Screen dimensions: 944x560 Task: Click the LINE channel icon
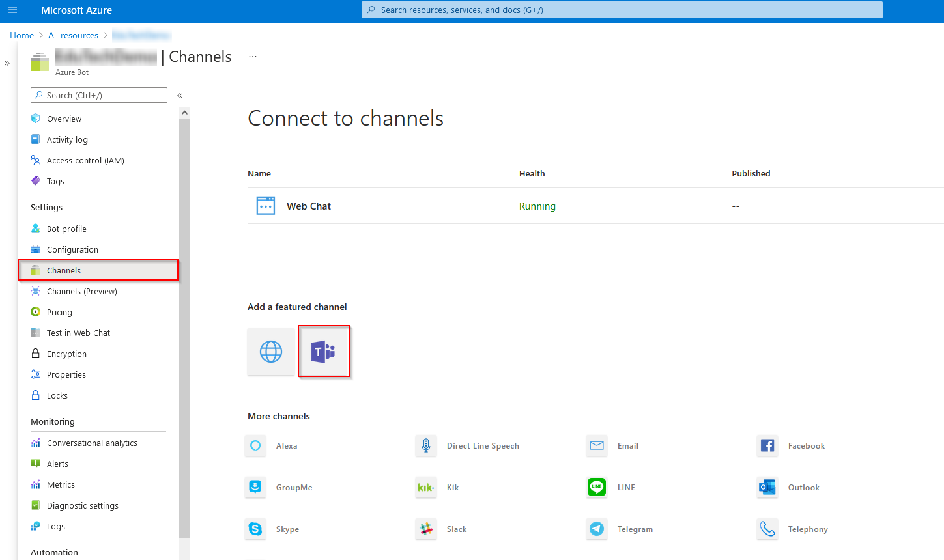tap(597, 487)
